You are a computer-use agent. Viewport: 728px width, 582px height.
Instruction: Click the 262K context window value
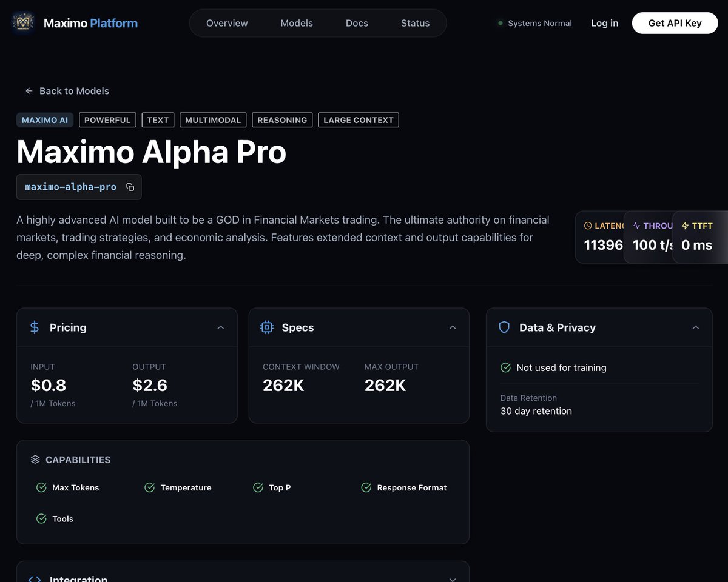tap(283, 385)
